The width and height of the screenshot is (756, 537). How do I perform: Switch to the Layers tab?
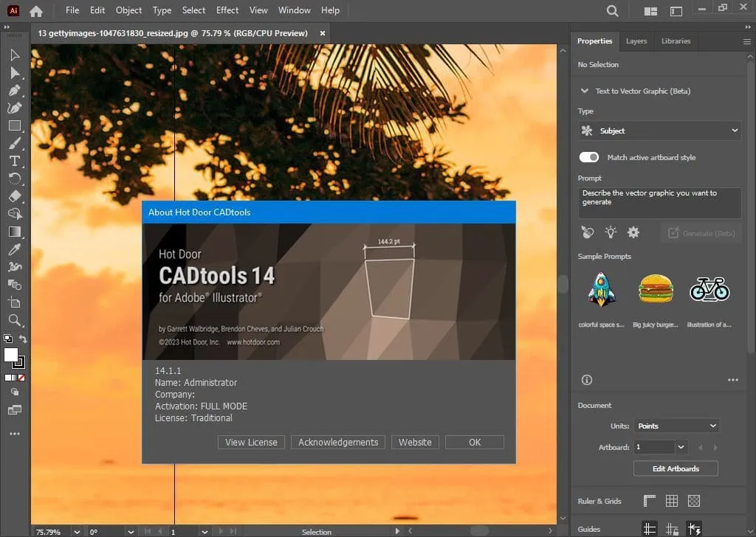(x=636, y=41)
